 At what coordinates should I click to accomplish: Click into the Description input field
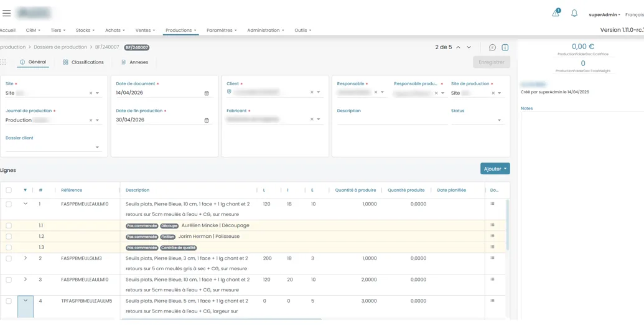[392, 120]
